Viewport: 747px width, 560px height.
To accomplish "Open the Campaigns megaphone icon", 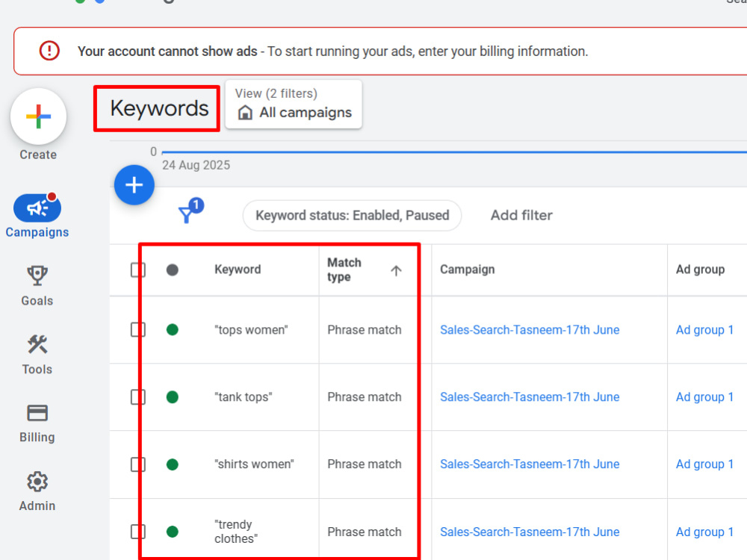I will tap(37, 208).
